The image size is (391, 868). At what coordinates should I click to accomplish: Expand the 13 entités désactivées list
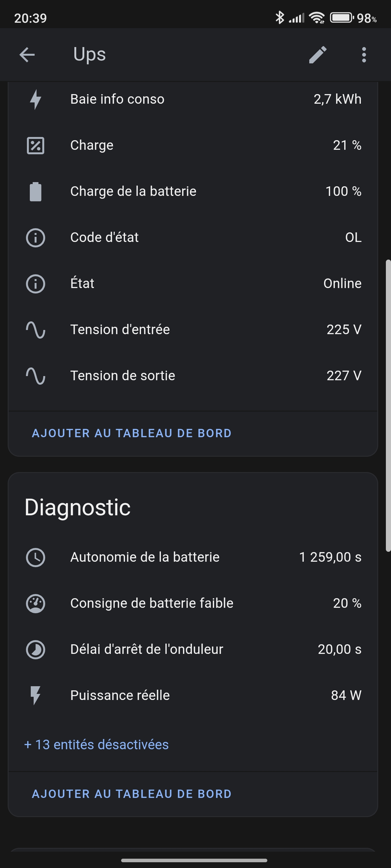[96, 745]
